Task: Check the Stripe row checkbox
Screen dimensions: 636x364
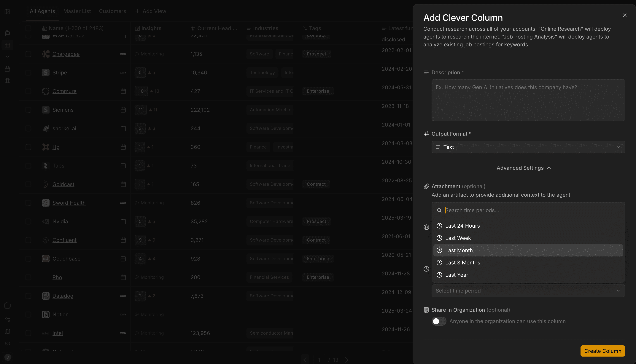Action: pyautogui.click(x=28, y=73)
